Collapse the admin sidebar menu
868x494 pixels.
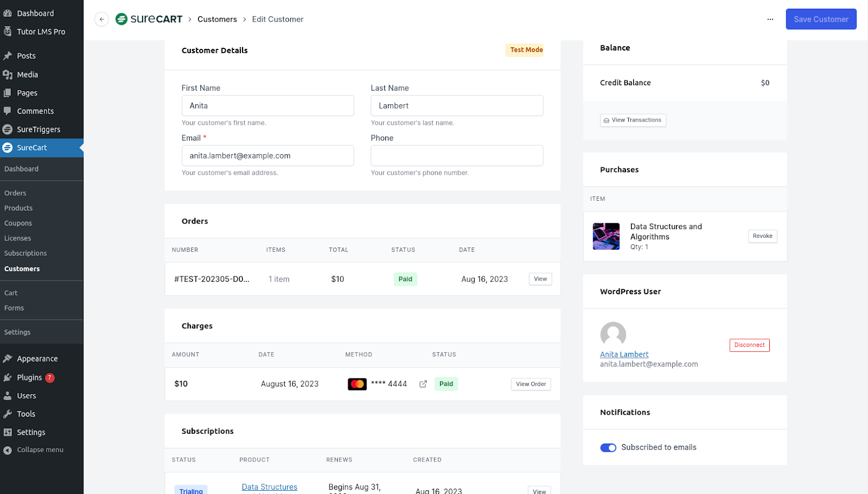pos(8,449)
